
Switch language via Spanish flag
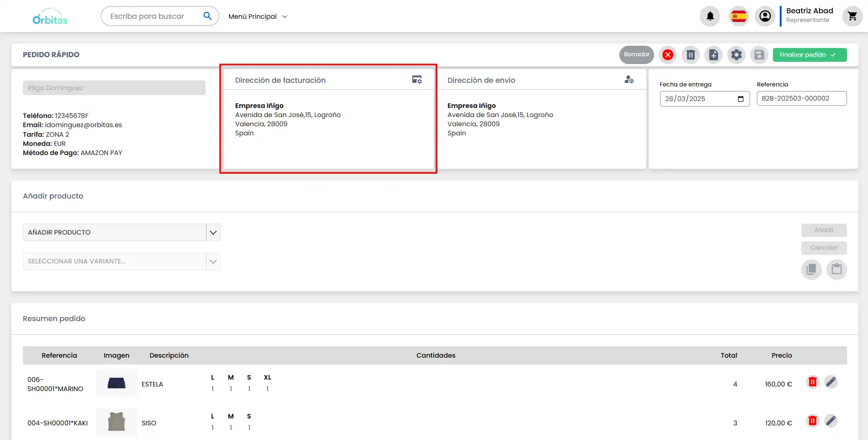[x=739, y=16]
